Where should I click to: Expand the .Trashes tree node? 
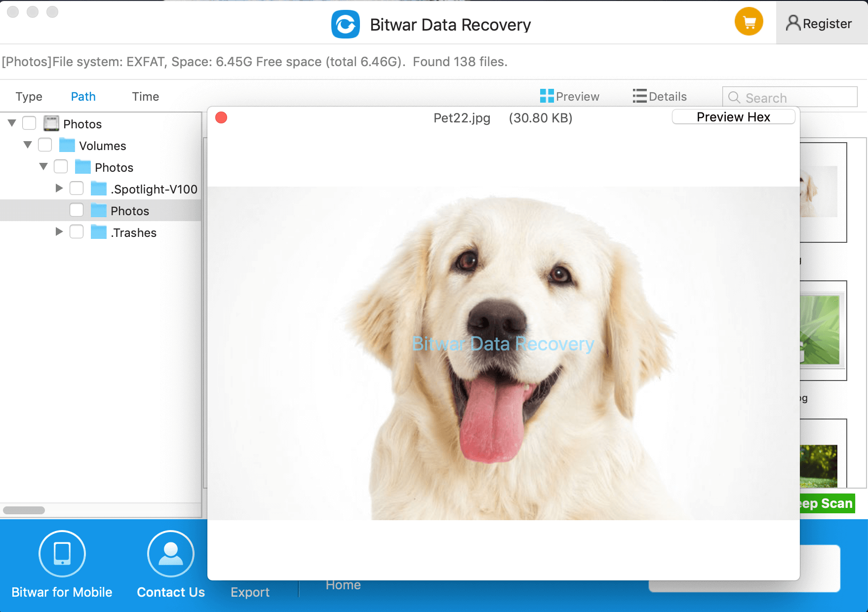coord(59,231)
